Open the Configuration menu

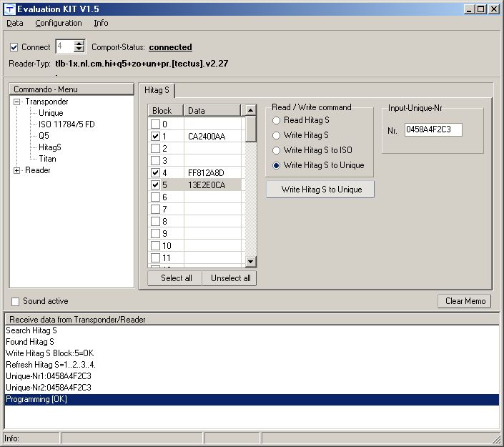click(x=59, y=23)
